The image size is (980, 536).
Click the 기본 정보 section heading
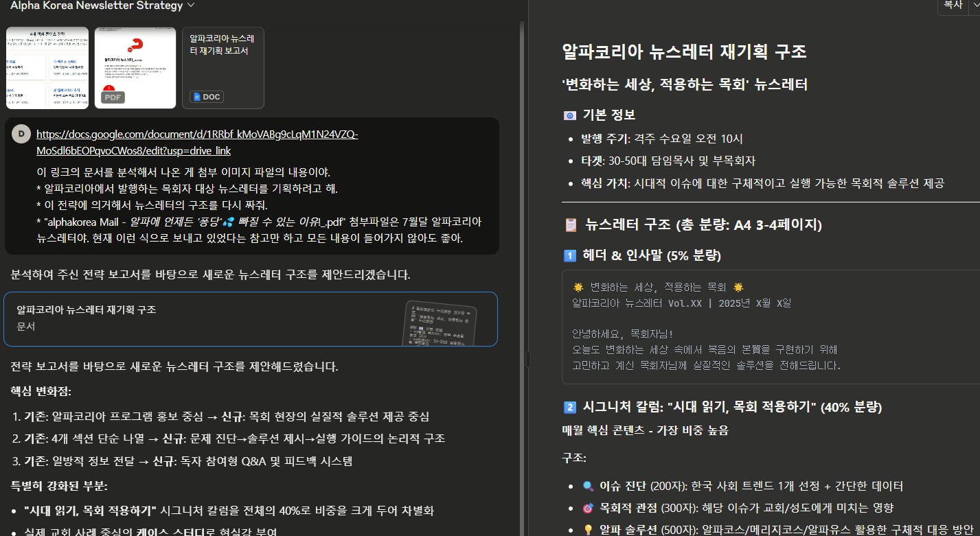coord(608,115)
